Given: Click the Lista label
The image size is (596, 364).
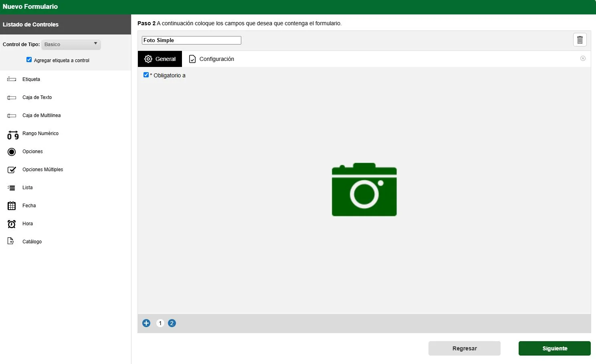Looking at the screenshot, I should (28, 188).
